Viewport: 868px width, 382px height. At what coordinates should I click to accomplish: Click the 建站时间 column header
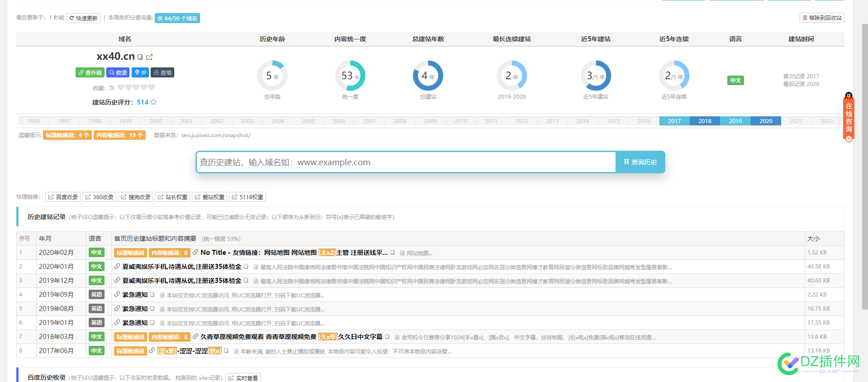(801, 39)
